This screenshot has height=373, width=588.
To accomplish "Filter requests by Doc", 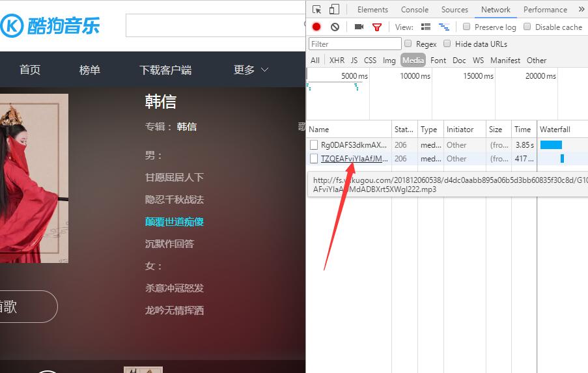I will (459, 61).
